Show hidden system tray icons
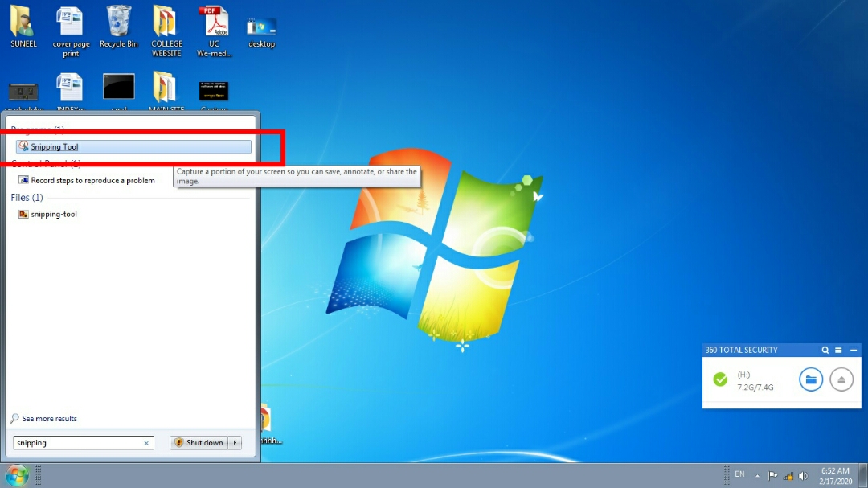 point(757,476)
